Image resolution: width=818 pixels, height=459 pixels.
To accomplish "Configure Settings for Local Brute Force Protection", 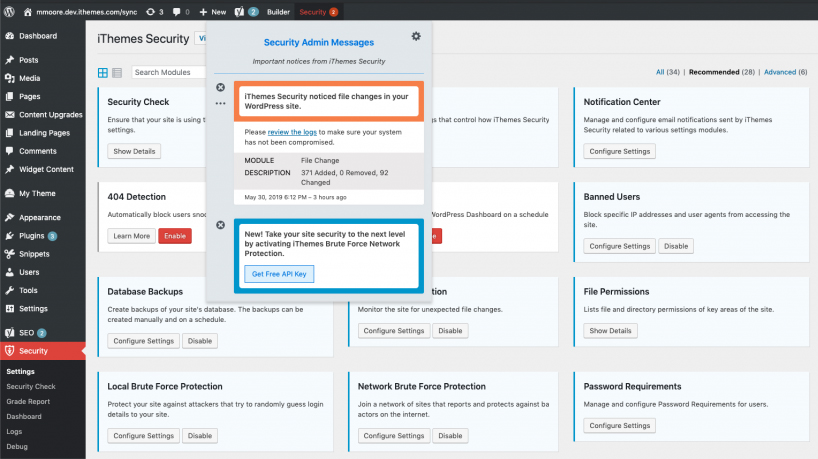I will (143, 436).
